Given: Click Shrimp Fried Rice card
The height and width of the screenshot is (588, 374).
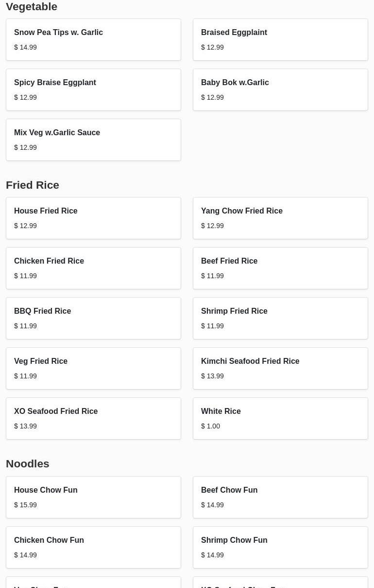Looking at the screenshot, I should point(280,318).
